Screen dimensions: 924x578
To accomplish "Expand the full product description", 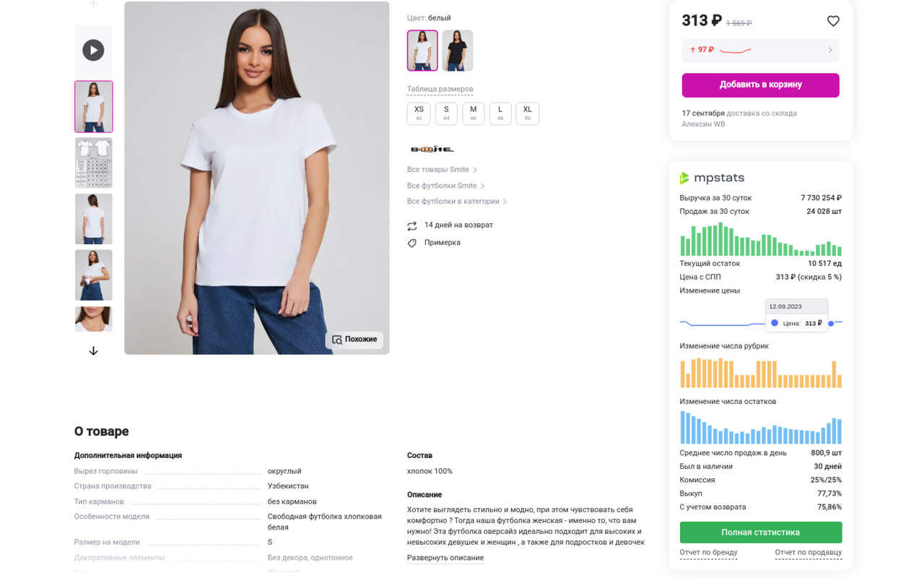I will pos(445,558).
